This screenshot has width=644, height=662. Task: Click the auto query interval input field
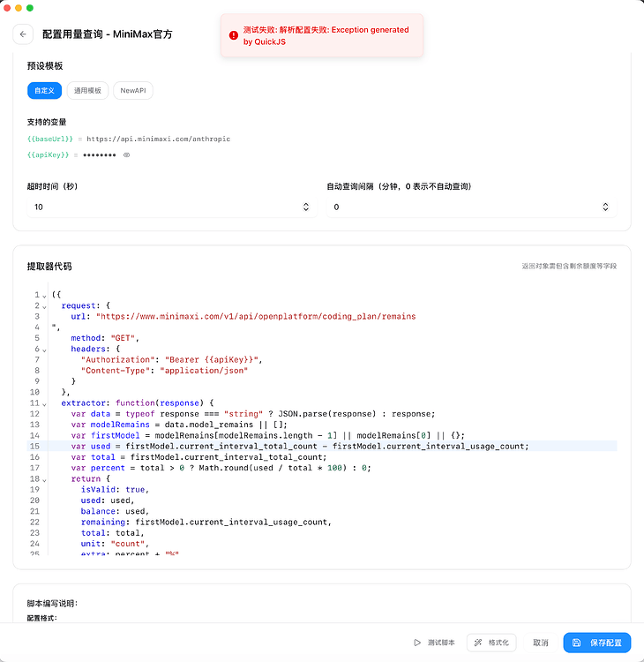[471, 207]
